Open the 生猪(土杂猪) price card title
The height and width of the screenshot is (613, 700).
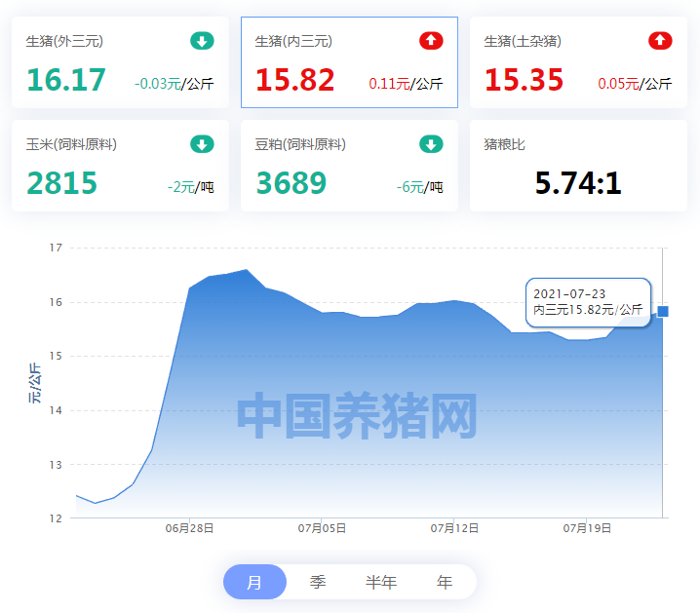click(x=523, y=41)
